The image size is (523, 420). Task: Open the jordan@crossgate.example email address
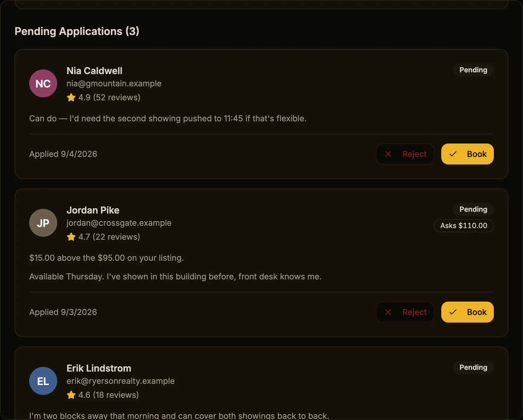pos(119,223)
